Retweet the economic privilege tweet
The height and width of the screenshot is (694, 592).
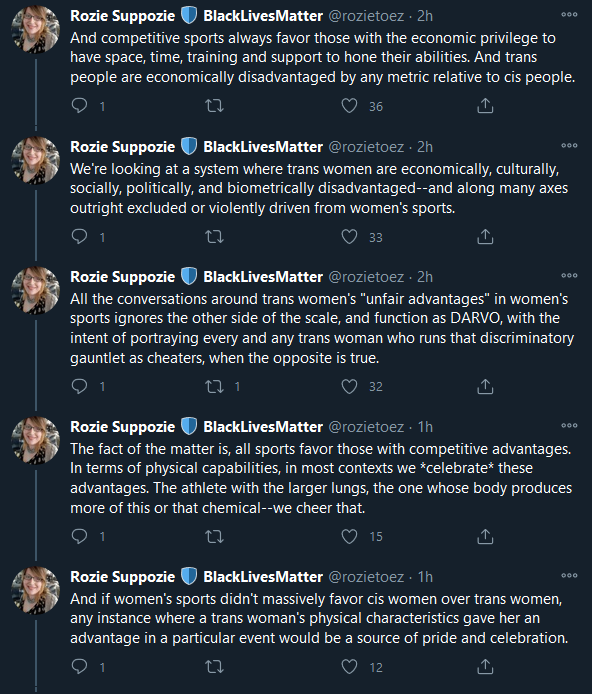tap(215, 106)
